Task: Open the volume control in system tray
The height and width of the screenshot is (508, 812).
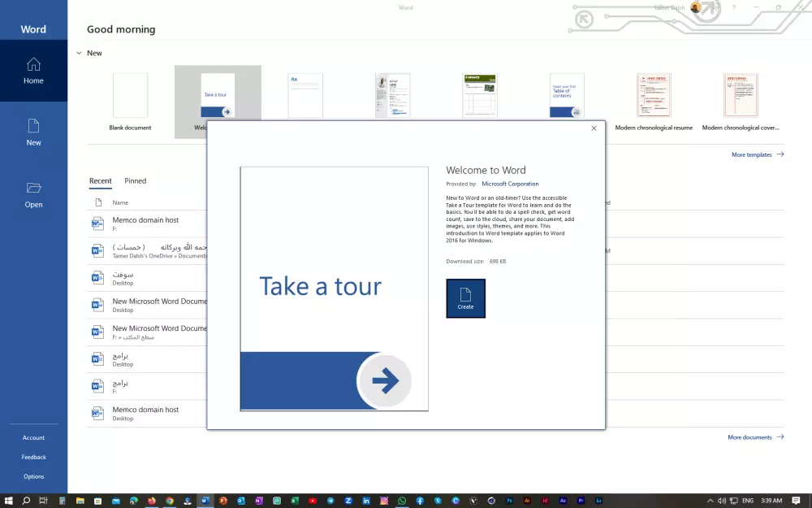Action: point(722,501)
